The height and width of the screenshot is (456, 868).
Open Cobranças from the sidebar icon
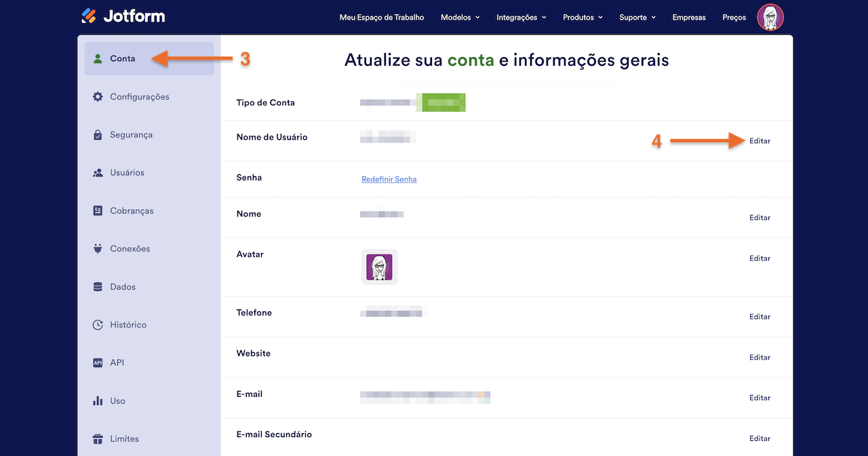pyautogui.click(x=98, y=210)
